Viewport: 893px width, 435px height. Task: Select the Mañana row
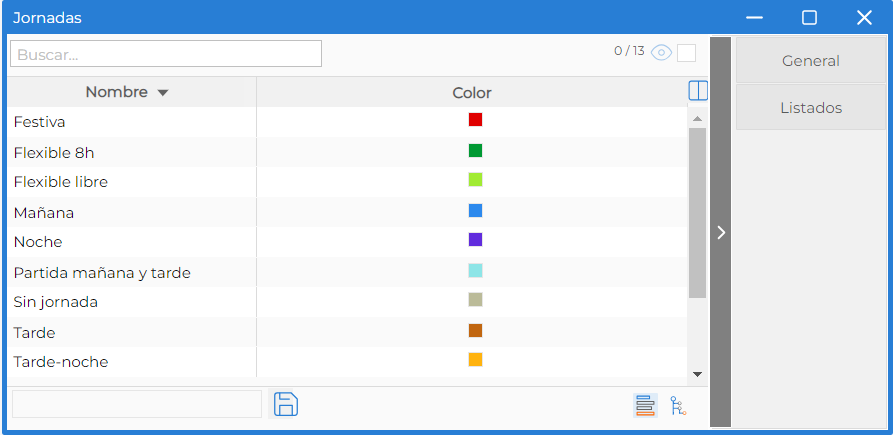tap(347, 212)
